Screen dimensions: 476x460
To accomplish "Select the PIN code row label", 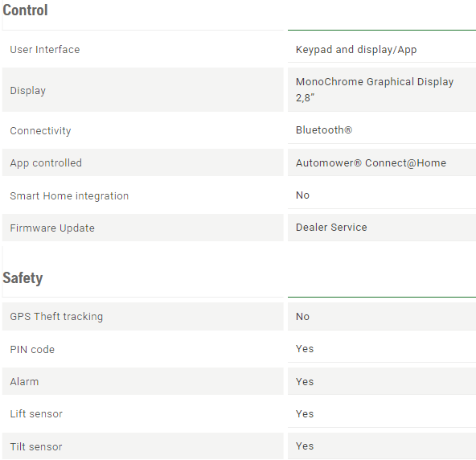I will pos(32,350).
